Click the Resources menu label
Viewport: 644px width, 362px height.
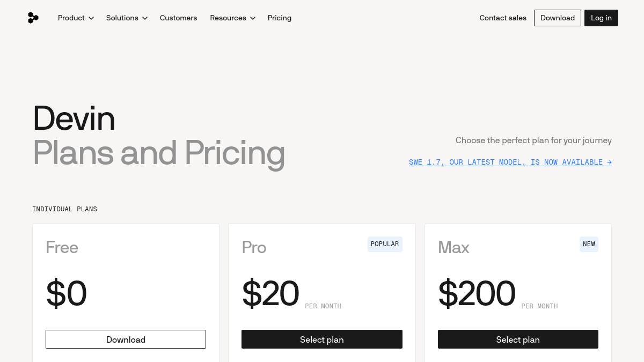coord(228,18)
